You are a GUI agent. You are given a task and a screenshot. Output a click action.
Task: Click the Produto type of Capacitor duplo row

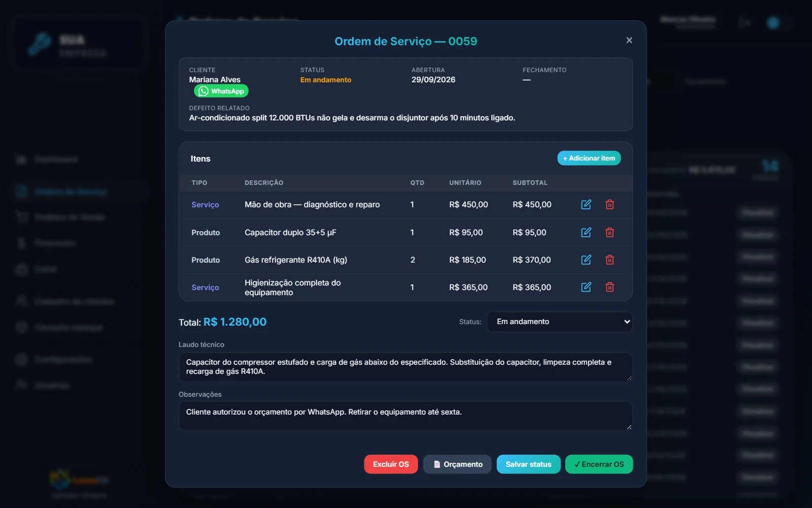click(206, 233)
